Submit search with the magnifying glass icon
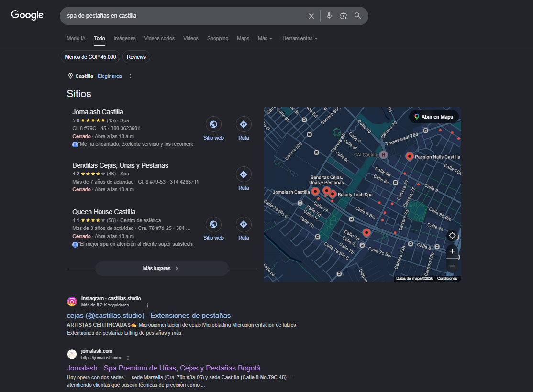Screen dimensions: 533x392 pyautogui.click(x=357, y=16)
